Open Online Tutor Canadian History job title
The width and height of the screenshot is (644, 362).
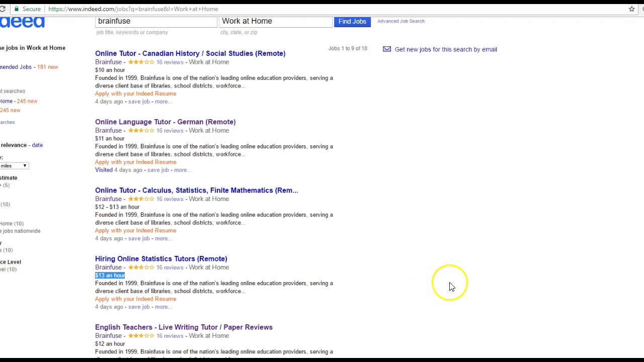pos(190,53)
